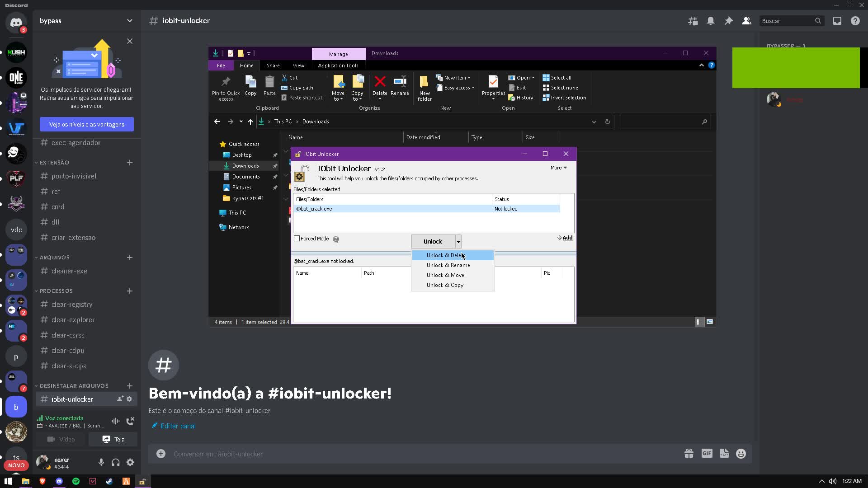Collapse DESINSTALAR ARQUIVOS category
This screenshot has width=868, height=488.
(74, 386)
